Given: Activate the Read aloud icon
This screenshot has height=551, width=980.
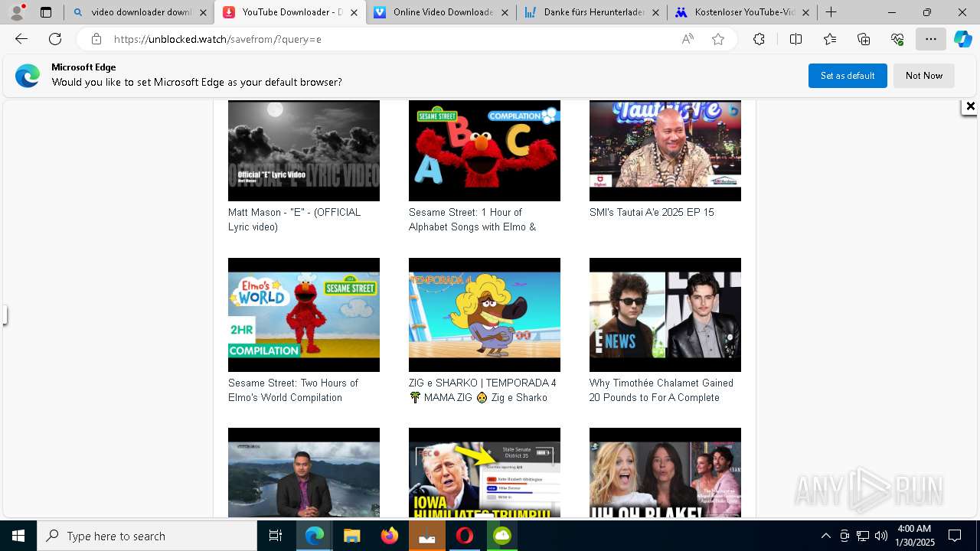Looking at the screenshot, I should tap(688, 39).
